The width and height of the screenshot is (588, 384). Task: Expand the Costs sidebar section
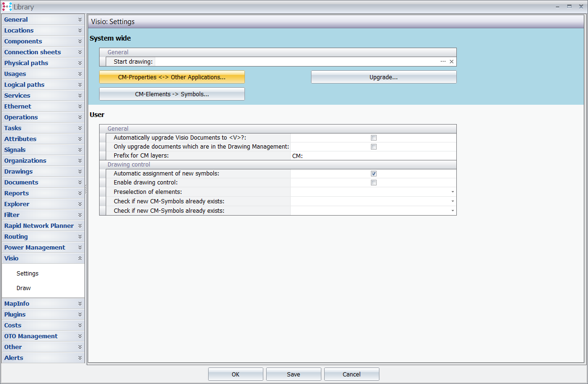(x=43, y=326)
